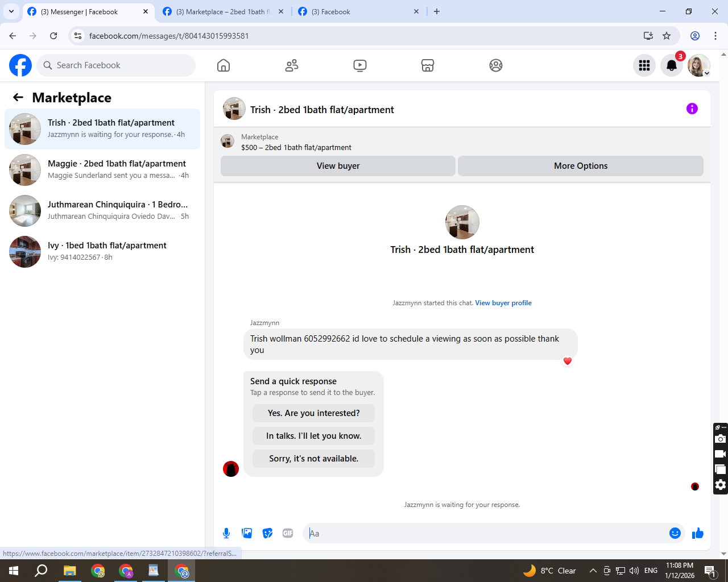
Task: Open the Video (Watch) icon
Action: pyautogui.click(x=360, y=65)
